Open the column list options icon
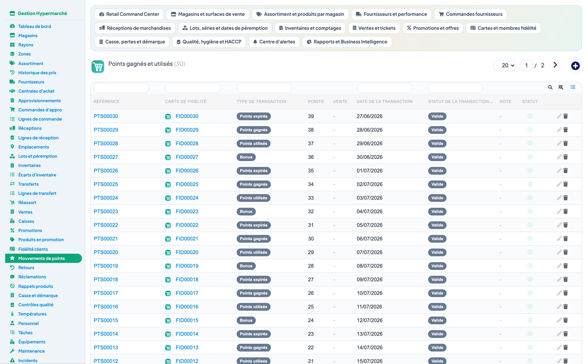 point(573,87)
